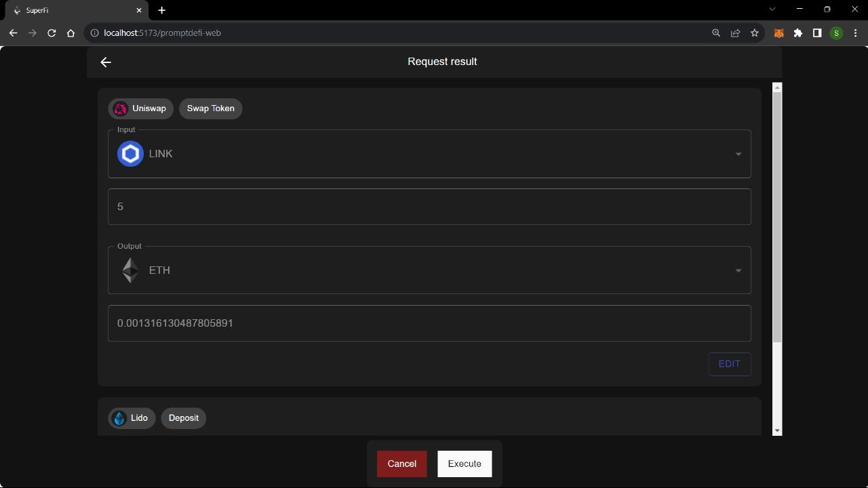Expand the Output token ETH dropdown arrow
Viewport: 868px width, 488px height.
click(x=738, y=270)
